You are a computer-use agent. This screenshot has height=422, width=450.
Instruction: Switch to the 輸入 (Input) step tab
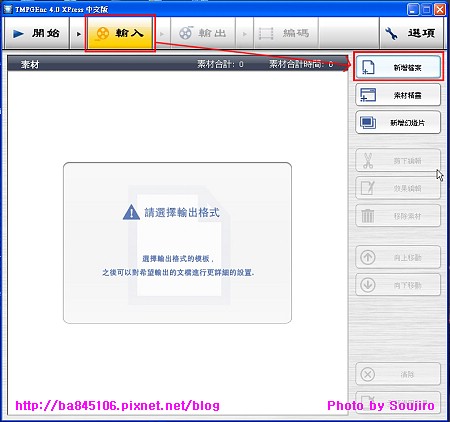tap(120, 33)
